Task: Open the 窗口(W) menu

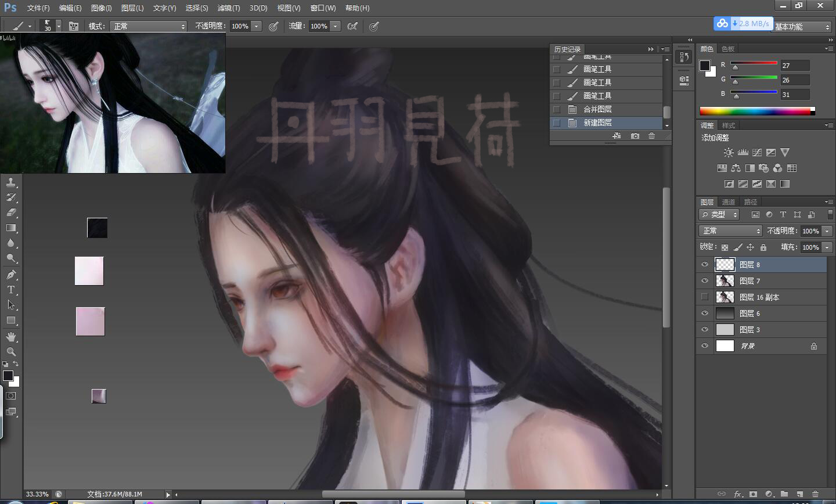Action: (323, 8)
